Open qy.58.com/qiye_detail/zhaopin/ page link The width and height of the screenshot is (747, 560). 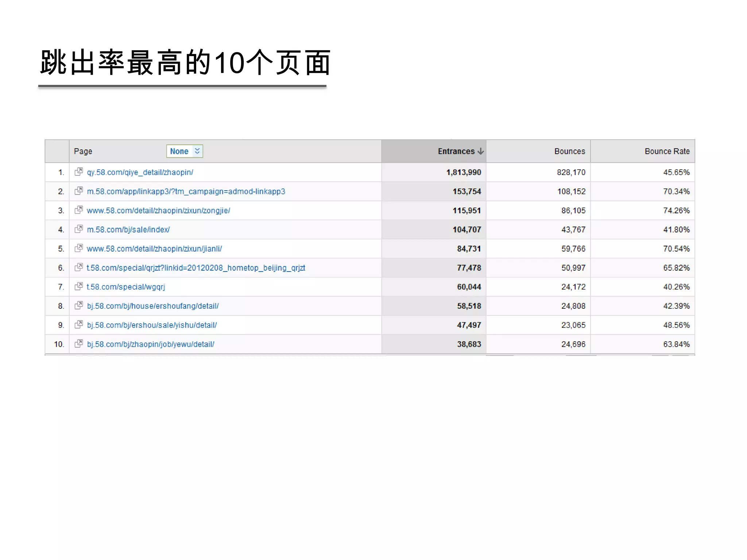pos(140,172)
